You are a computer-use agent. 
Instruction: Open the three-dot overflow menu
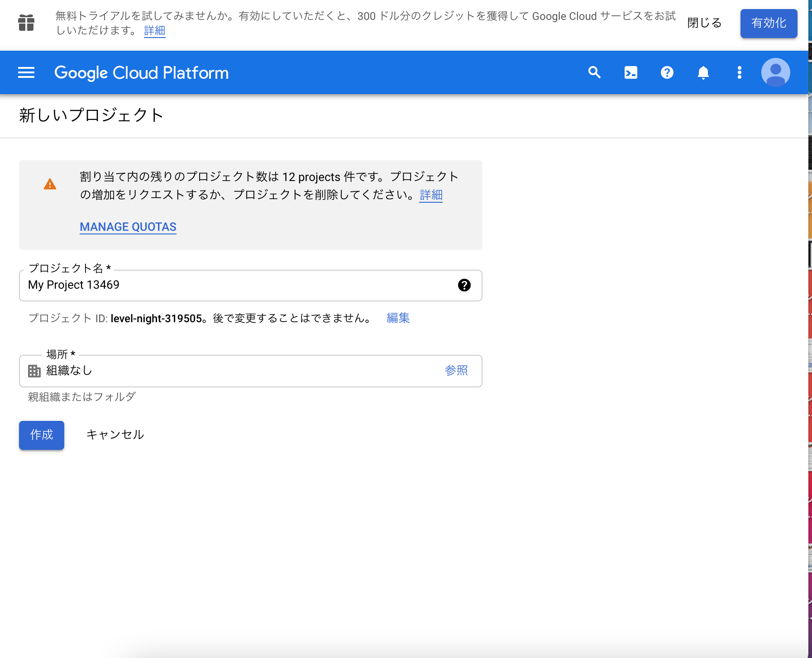(x=739, y=72)
